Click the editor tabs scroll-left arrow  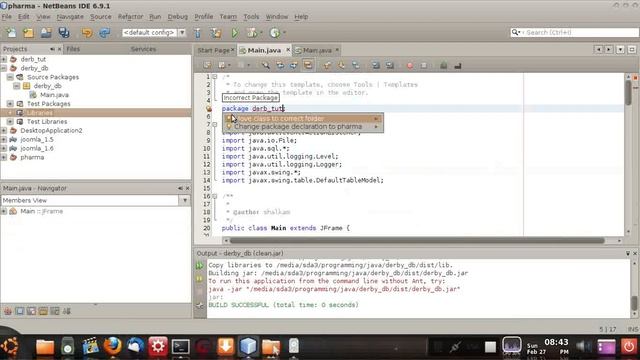[x=598, y=49]
